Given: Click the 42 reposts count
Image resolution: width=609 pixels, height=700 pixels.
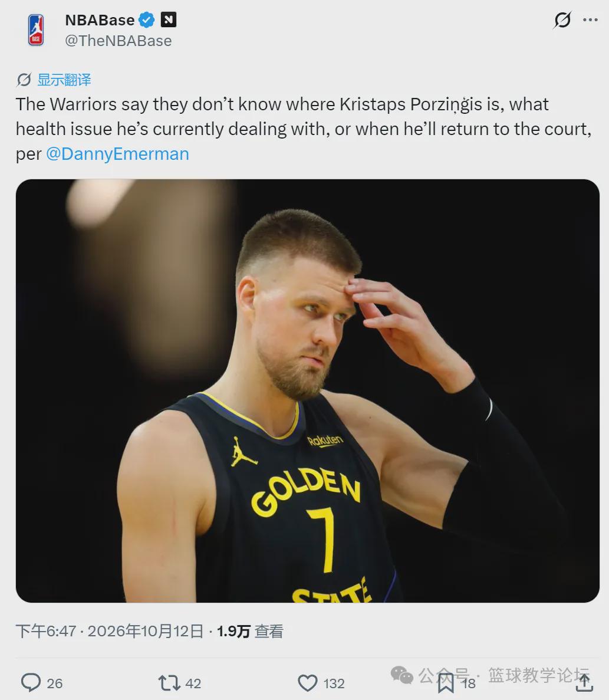Looking at the screenshot, I should 193,683.
